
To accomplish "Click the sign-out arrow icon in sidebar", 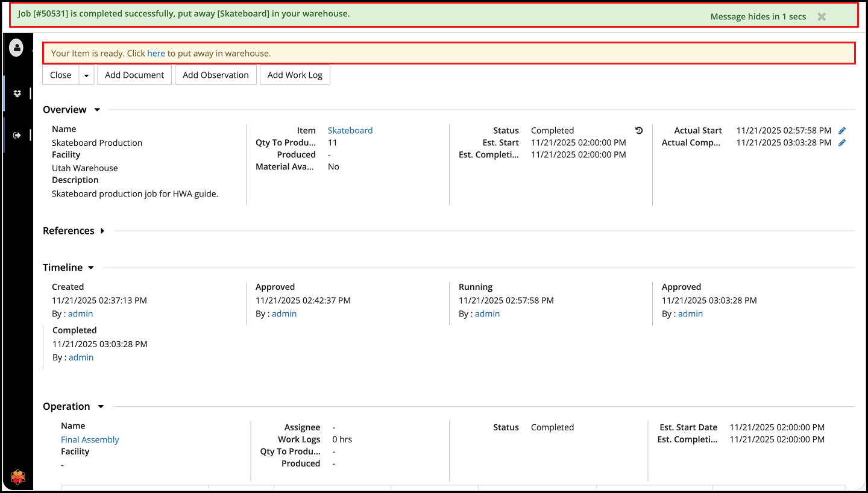I will (x=17, y=135).
